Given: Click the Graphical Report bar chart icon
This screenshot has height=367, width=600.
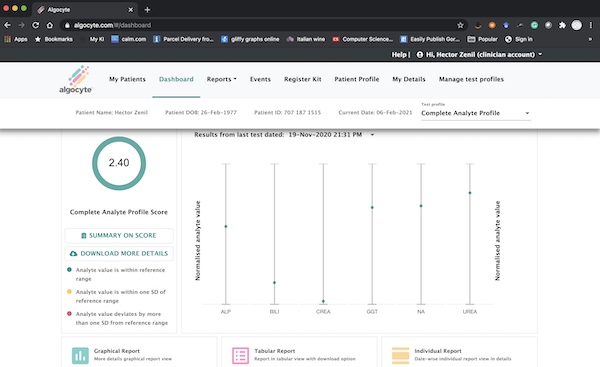Looking at the screenshot, I should [80, 356].
